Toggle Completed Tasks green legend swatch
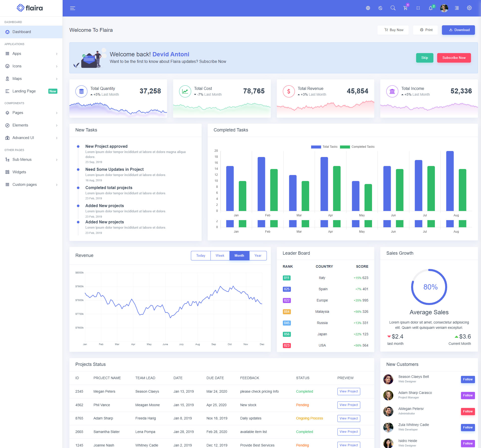The height and width of the screenshot is (448, 481). click(x=345, y=147)
